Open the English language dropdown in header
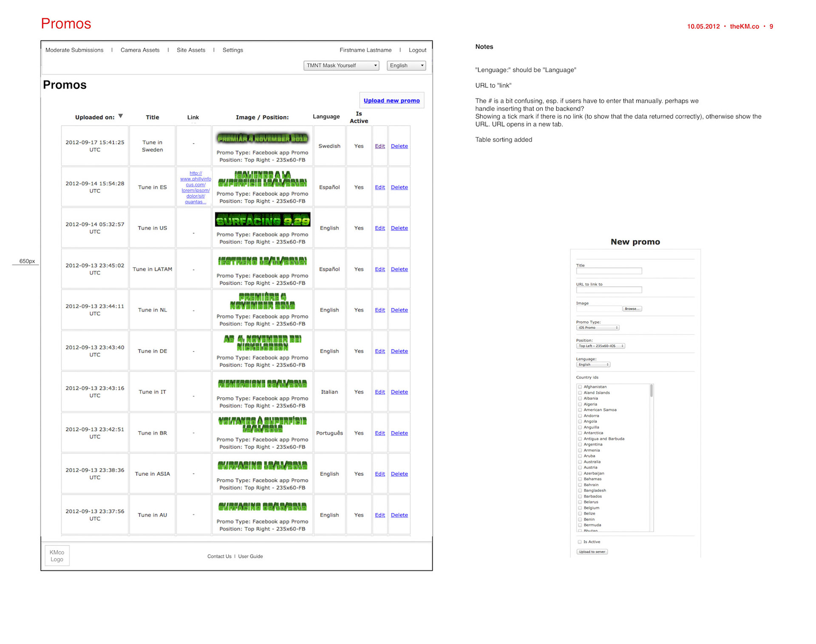816x644 pixels. click(x=406, y=65)
